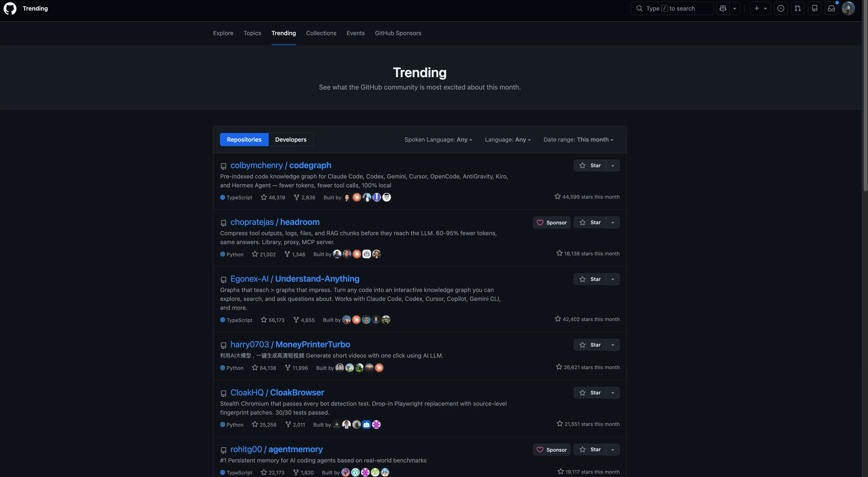
Task: Expand the star list dropdown for codegraph
Action: tap(613, 166)
